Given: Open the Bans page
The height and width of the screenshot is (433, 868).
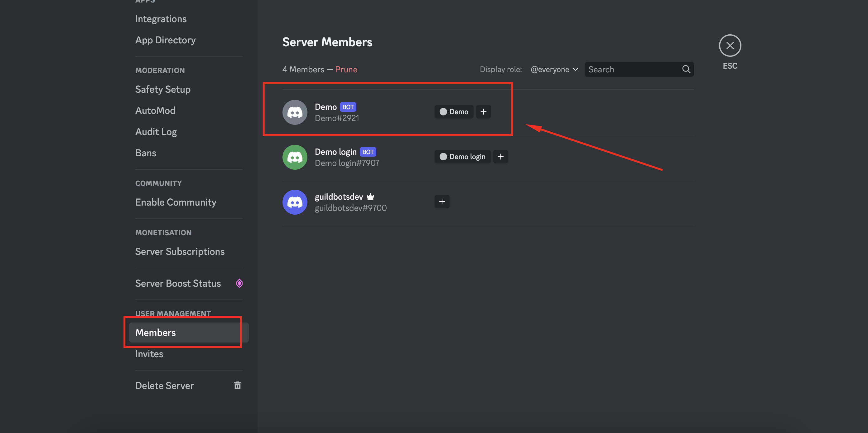Looking at the screenshot, I should [x=146, y=153].
